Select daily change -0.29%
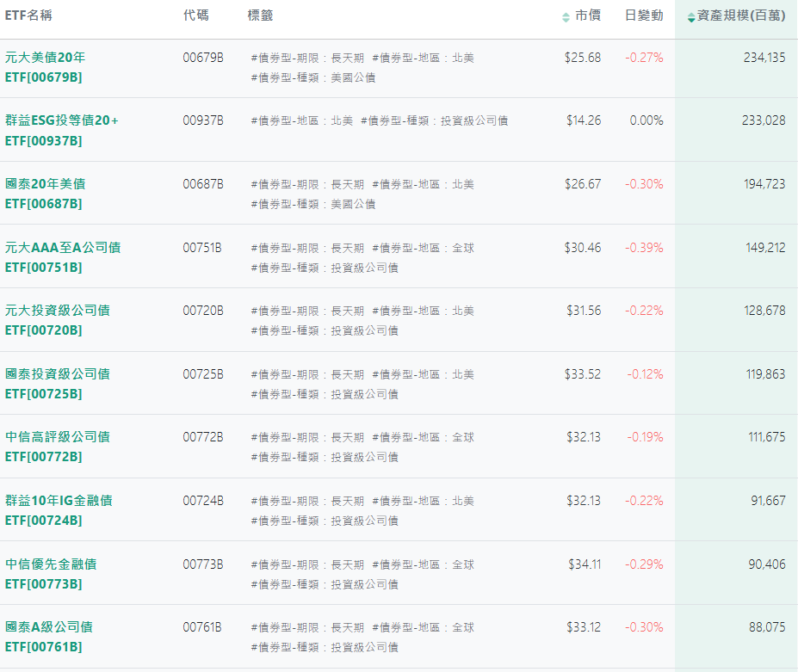This screenshot has height=672, width=798. (x=644, y=564)
